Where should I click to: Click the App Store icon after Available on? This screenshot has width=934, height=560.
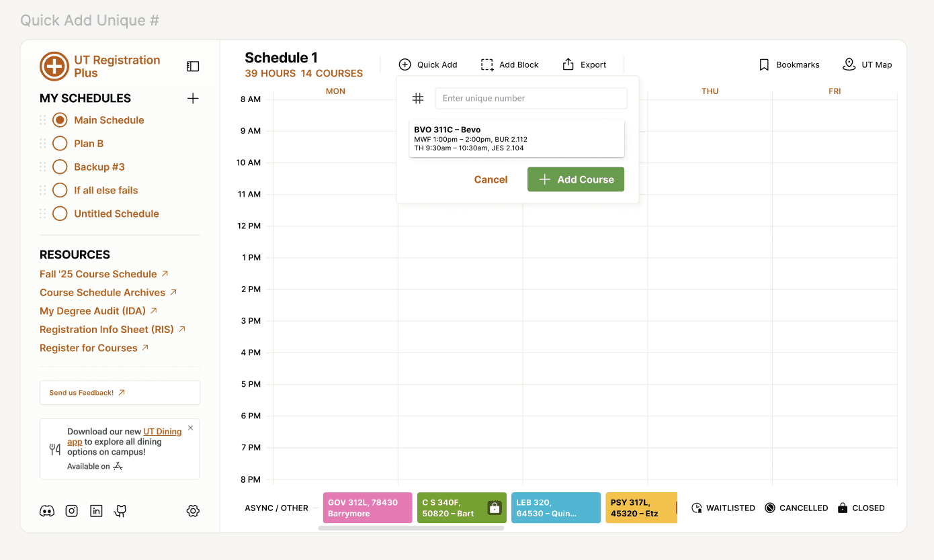(118, 466)
